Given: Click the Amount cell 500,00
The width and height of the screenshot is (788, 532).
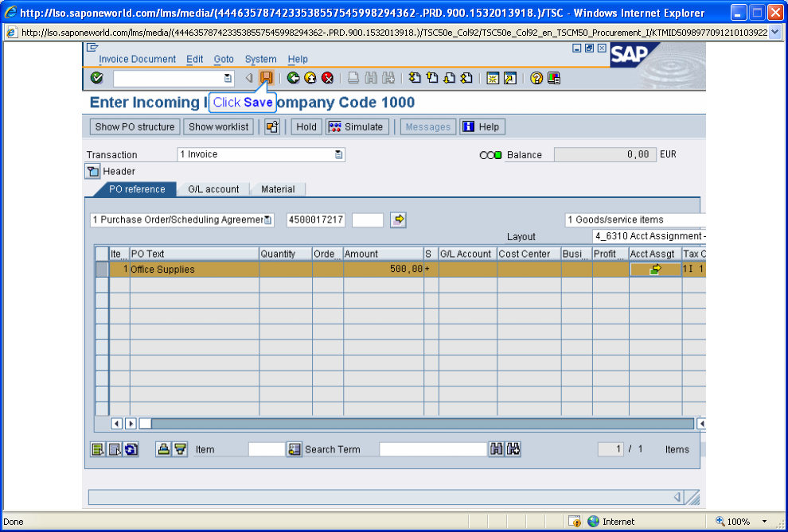Looking at the screenshot, I should tap(384, 270).
